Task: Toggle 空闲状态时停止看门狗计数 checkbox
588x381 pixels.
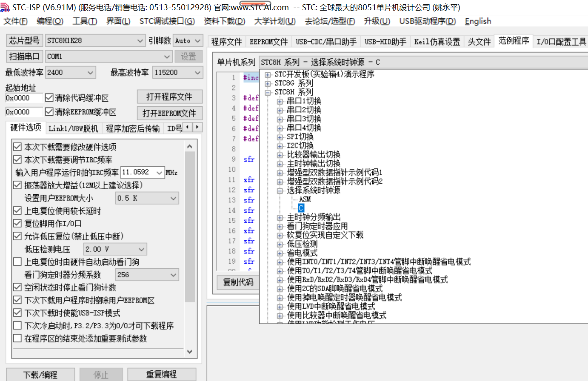Action: pos(17,287)
